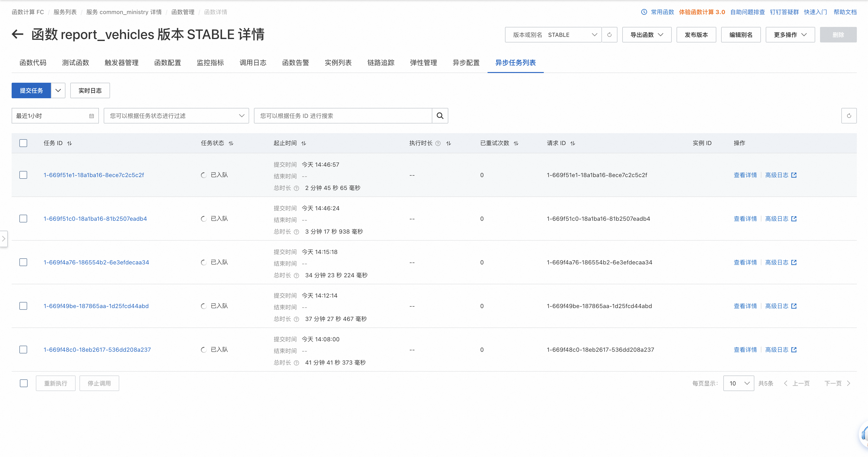The image size is (868, 457).
Task: Open the 版本或别名 STABLE dropdown
Action: (x=553, y=35)
